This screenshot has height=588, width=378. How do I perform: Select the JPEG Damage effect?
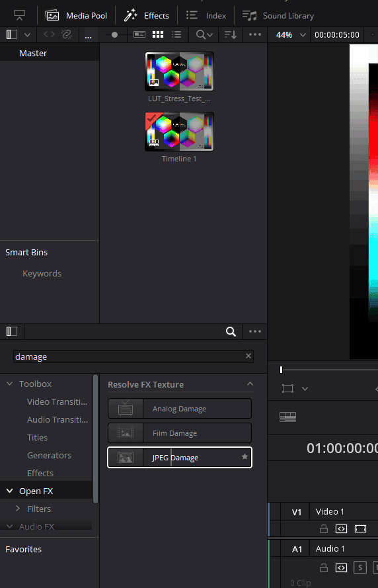tap(180, 458)
